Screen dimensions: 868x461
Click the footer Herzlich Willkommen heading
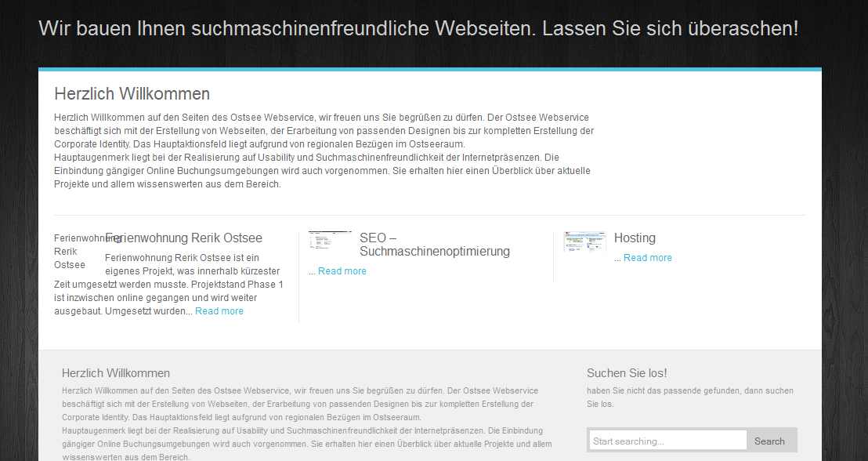(x=116, y=373)
